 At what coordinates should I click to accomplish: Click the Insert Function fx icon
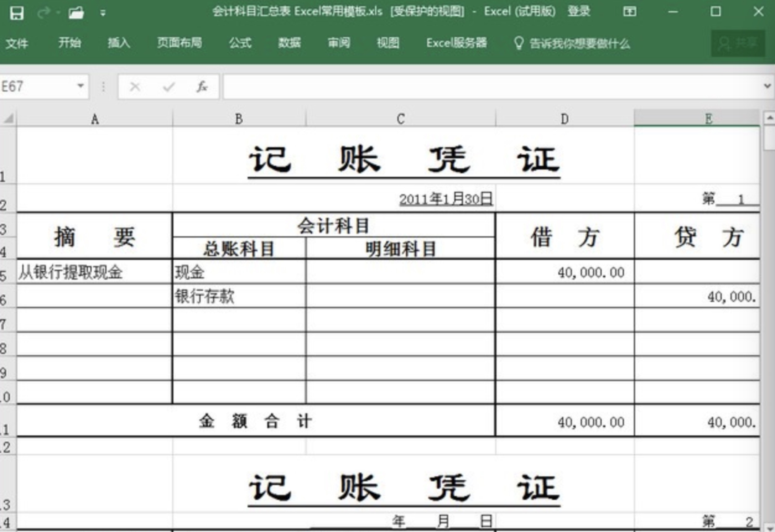click(202, 87)
